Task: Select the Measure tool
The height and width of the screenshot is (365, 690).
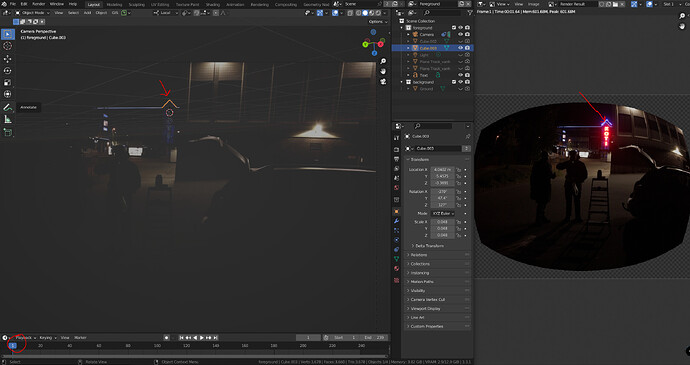Action: pyautogui.click(x=7, y=119)
